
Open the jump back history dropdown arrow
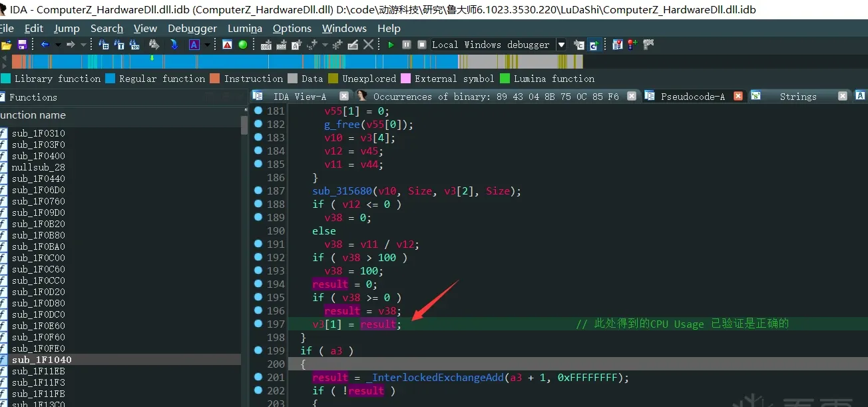click(58, 45)
